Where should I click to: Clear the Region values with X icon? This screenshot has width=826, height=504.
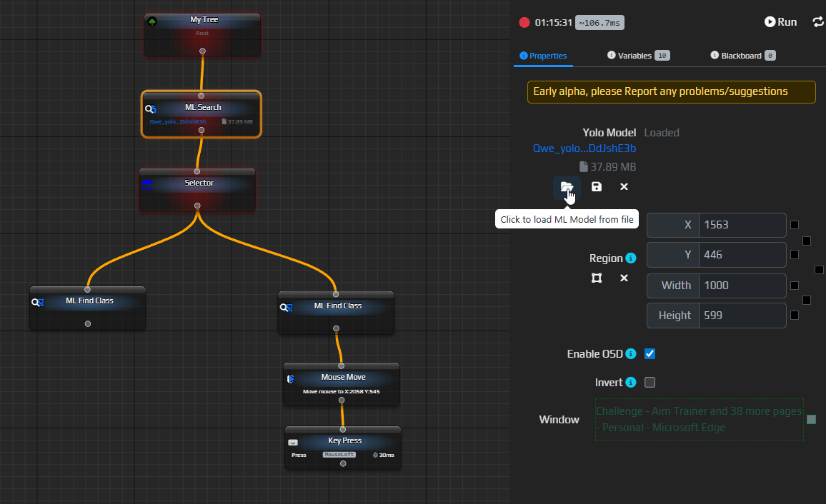tap(624, 278)
